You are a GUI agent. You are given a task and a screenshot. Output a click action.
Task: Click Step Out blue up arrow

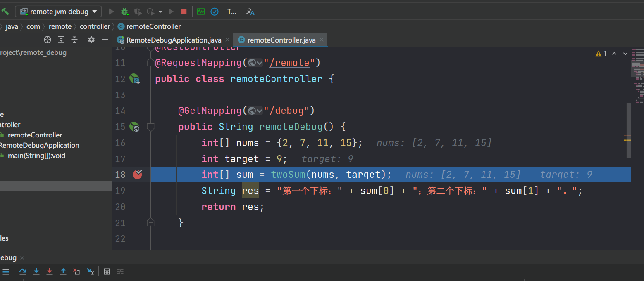[63, 272]
